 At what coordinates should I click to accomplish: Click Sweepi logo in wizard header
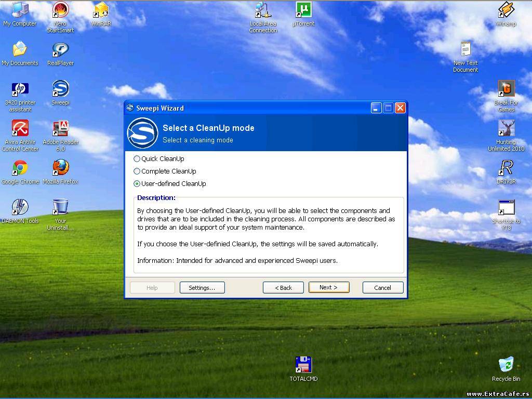(x=142, y=133)
